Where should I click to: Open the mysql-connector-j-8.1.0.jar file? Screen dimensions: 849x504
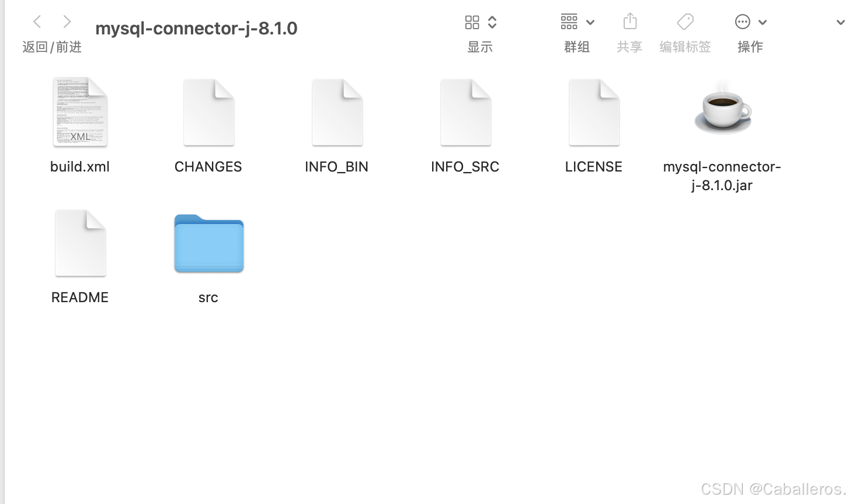723,111
